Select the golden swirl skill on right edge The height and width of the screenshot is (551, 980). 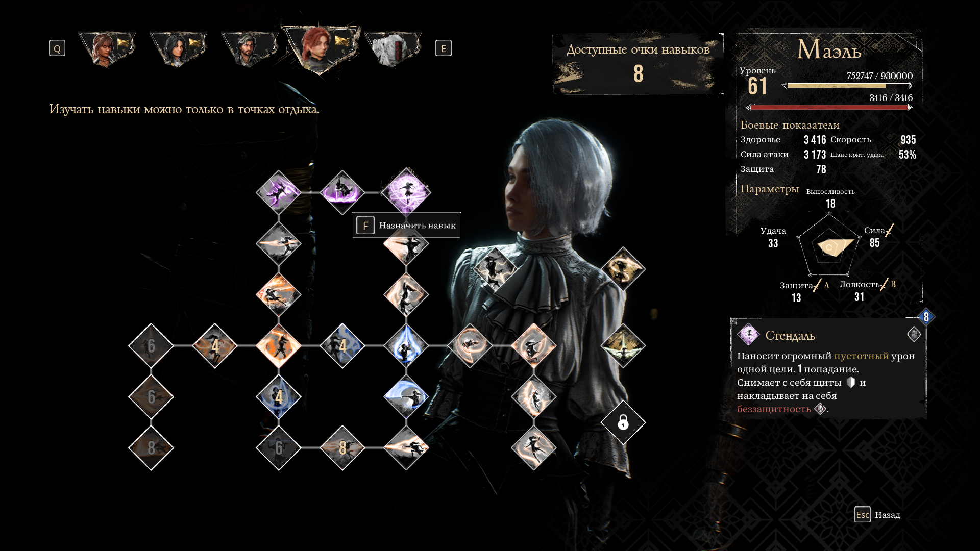[623, 269]
